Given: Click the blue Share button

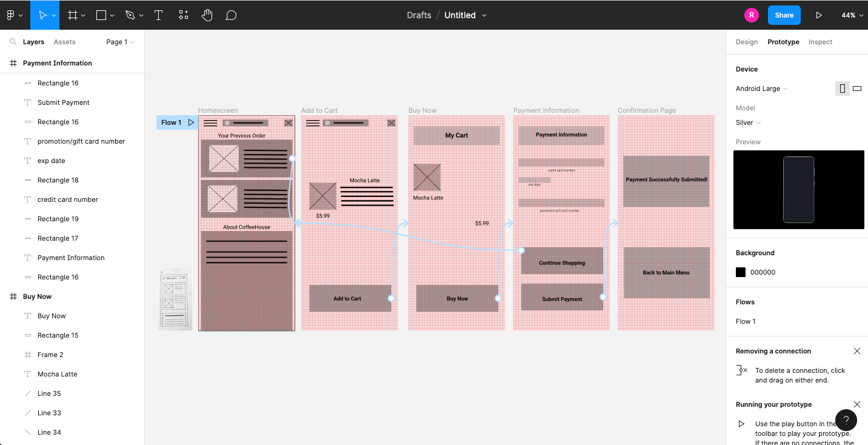Looking at the screenshot, I should (784, 15).
